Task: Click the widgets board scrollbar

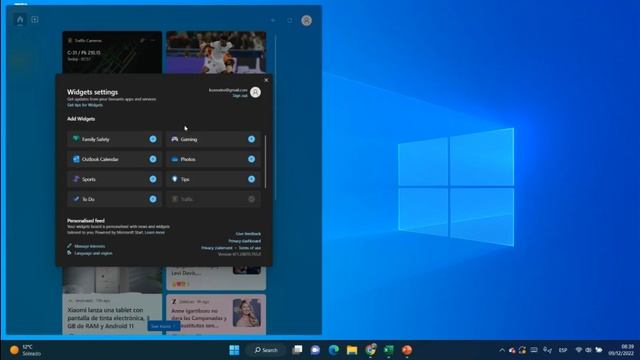Action: pyautogui.click(x=276, y=118)
